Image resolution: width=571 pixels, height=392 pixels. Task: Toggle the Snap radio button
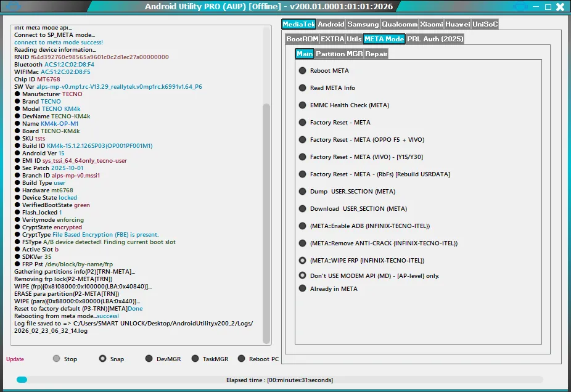(102, 359)
